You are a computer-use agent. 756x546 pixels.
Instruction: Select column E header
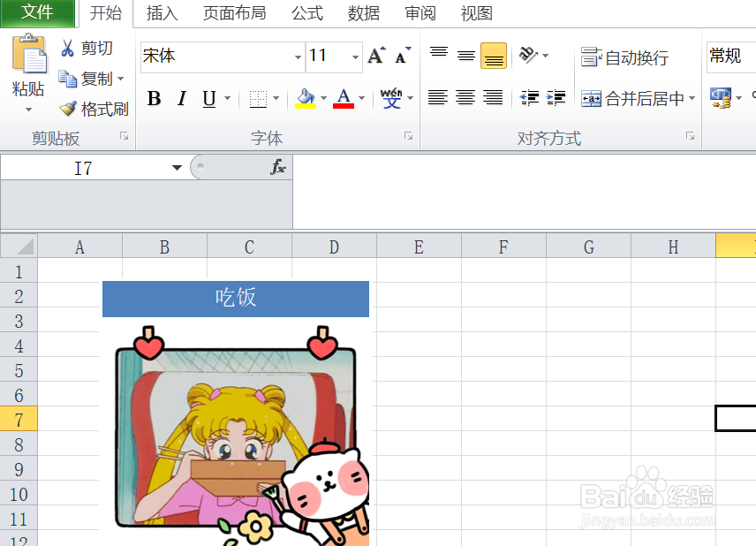[x=419, y=247]
